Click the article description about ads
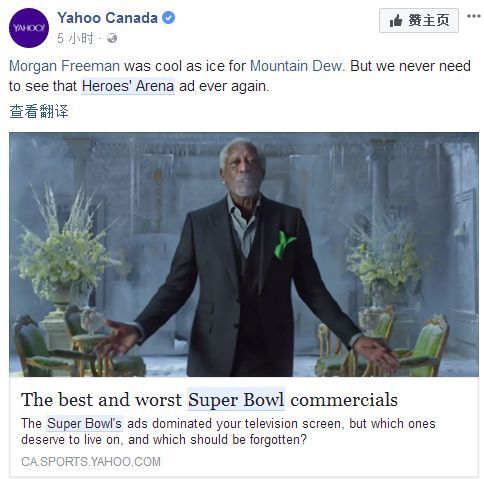 (228, 431)
